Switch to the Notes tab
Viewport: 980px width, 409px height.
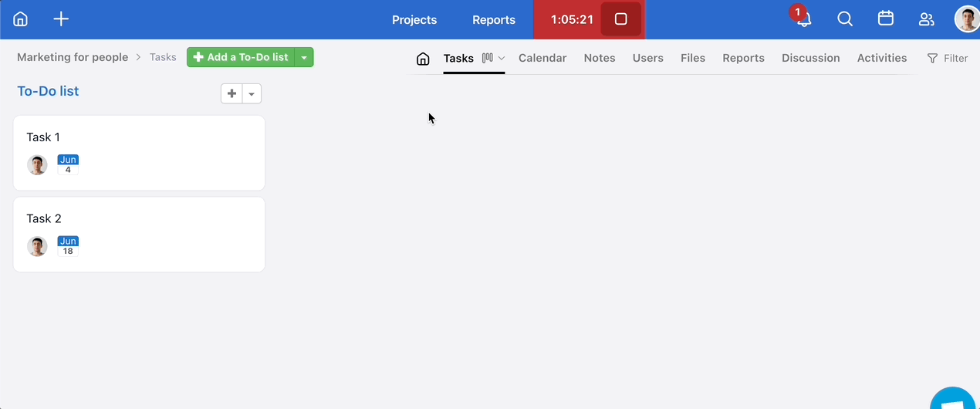pos(600,58)
